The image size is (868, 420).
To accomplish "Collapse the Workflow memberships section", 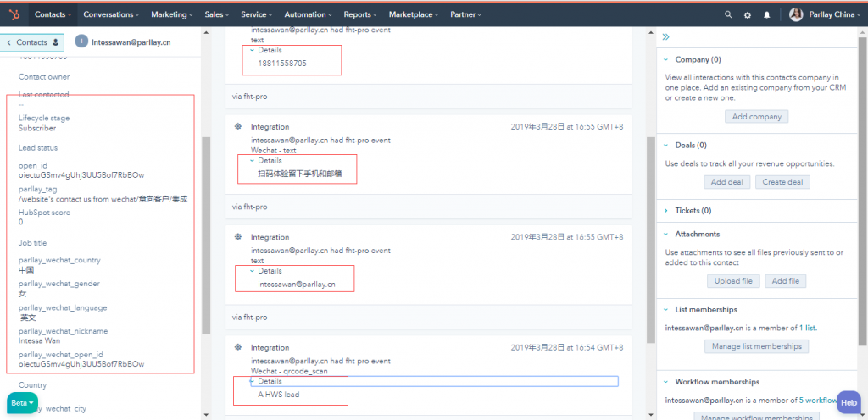I will click(711, 382).
